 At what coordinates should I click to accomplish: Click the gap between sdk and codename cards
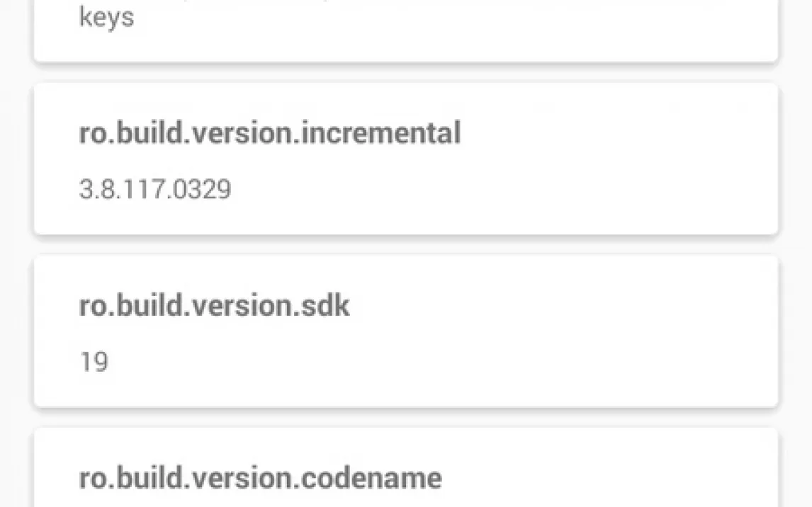(x=405, y=418)
